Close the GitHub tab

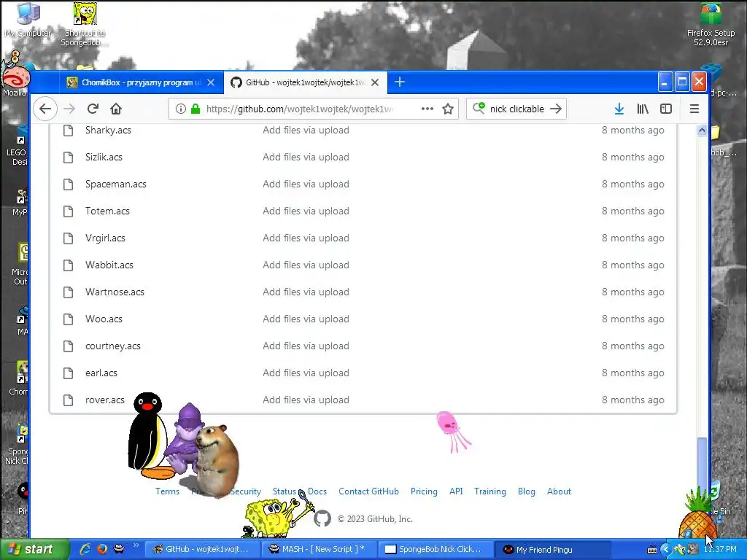pyautogui.click(x=375, y=82)
